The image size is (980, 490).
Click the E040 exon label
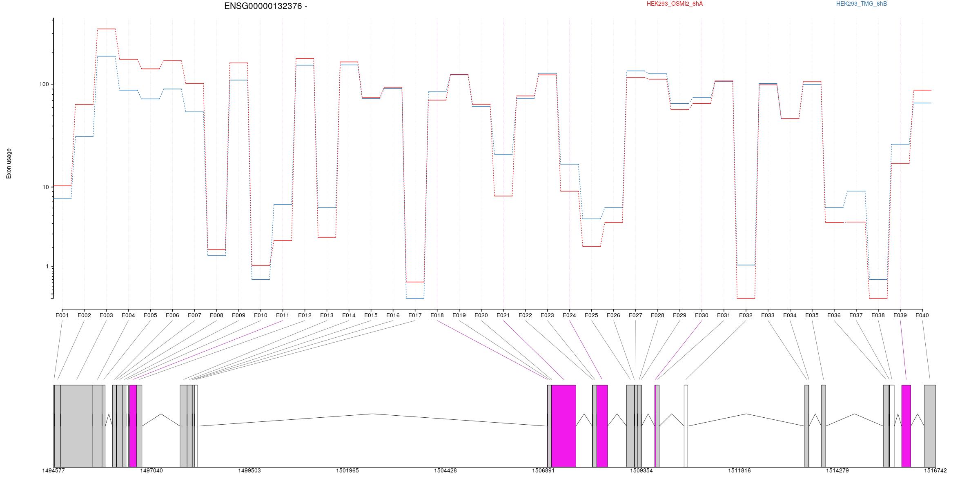(x=922, y=315)
